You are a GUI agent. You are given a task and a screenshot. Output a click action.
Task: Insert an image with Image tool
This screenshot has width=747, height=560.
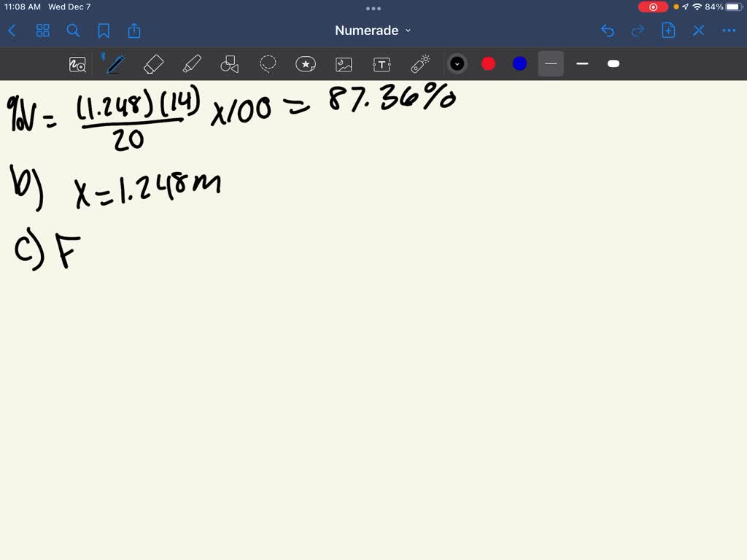click(x=344, y=64)
